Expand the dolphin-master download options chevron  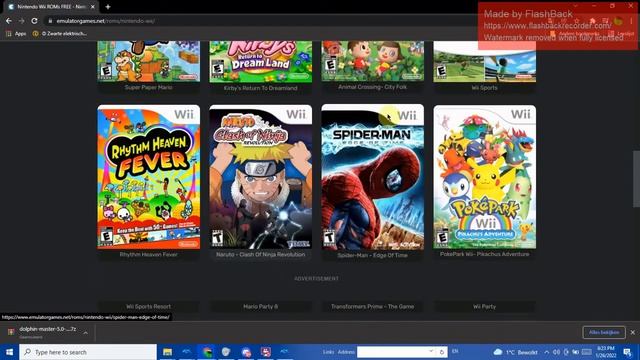tap(85, 333)
